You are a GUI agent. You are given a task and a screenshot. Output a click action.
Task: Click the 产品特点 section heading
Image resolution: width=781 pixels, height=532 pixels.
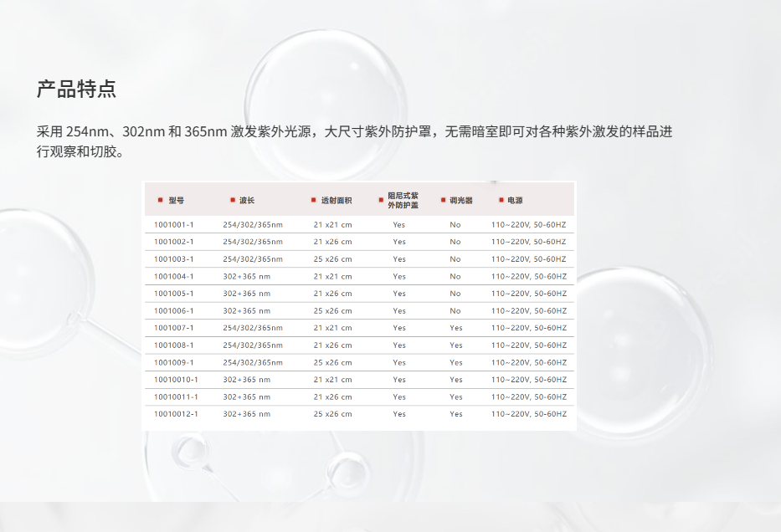76,89
